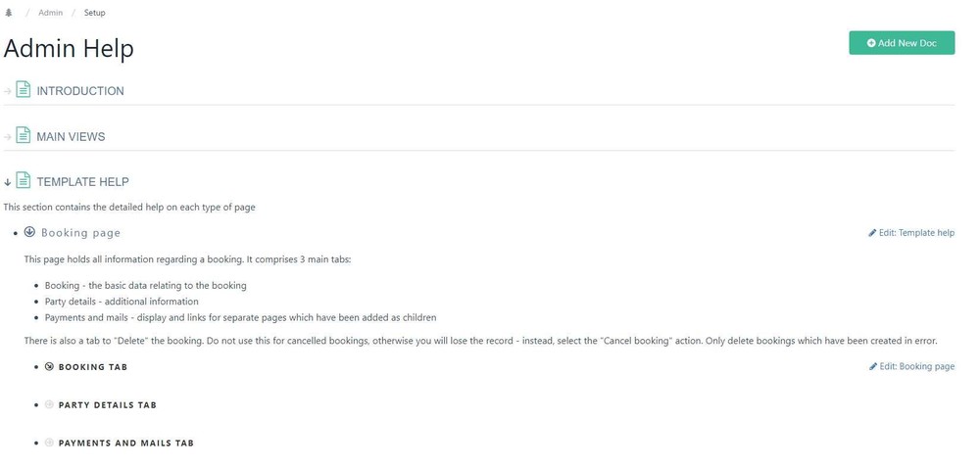Open the Party Details Tab heading
This screenshot has width=980, height=468.
click(x=108, y=405)
